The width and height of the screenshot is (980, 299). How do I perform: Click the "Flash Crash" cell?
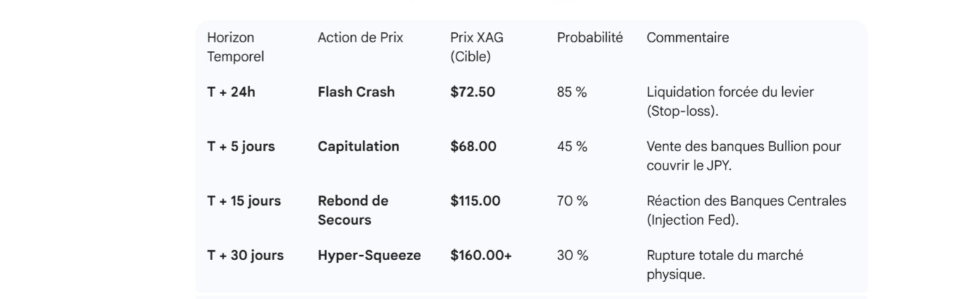point(356,92)
